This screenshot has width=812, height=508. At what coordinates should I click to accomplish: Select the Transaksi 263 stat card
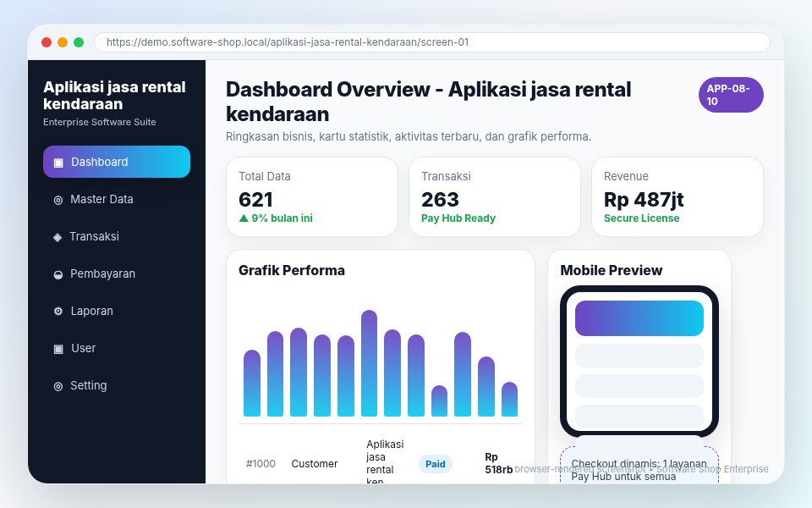pyautogui.click(x=495, y=197)
